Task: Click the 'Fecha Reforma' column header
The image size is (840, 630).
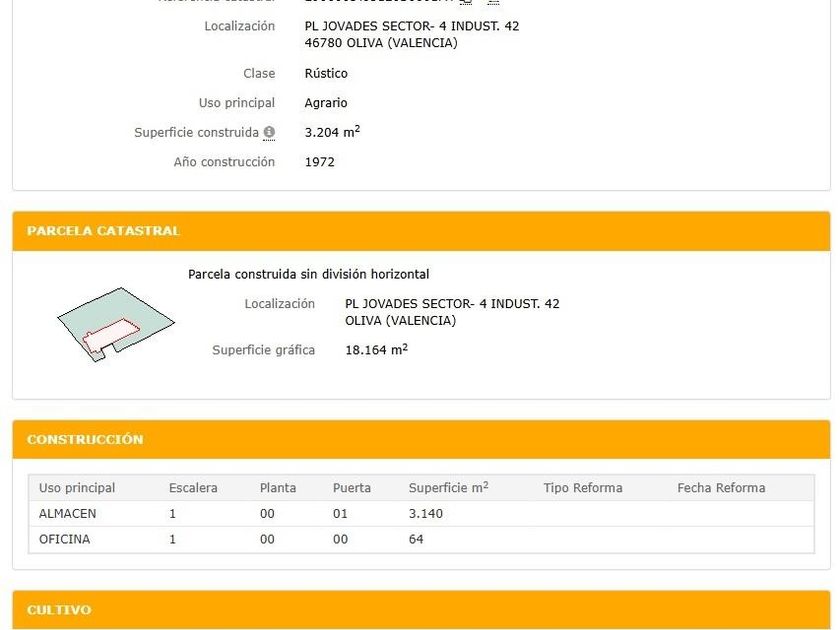Action: [721, 488]
